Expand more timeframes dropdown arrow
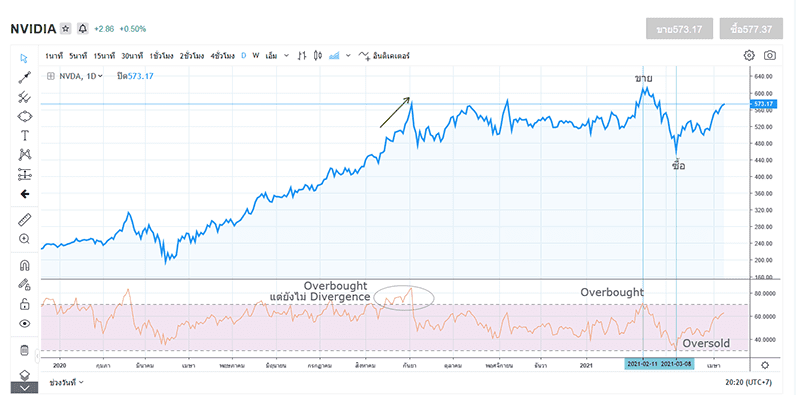Screen dimensions: 796x395 pos(286,55)
